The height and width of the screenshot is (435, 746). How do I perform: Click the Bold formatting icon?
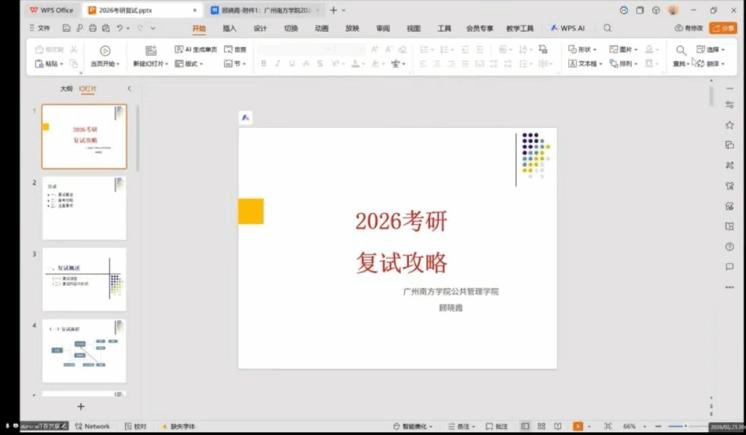pos(264,64)
